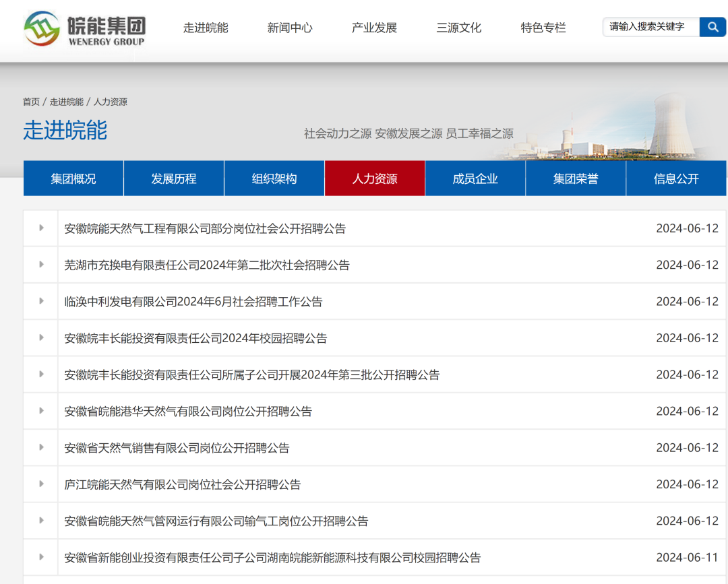Select the 信息公开 tab
728x584 pixels.
[x=676, y=179]
